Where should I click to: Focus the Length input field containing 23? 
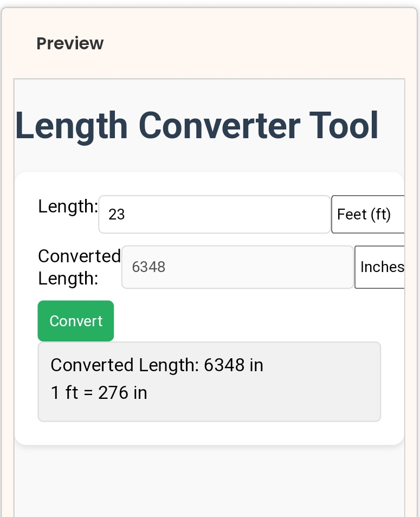pyautogui.click(x=215, y=214)
